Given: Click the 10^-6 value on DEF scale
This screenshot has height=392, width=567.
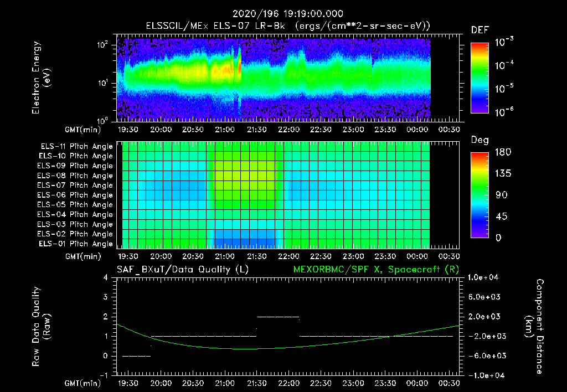Looking at the screenshot, I should 504,112.
